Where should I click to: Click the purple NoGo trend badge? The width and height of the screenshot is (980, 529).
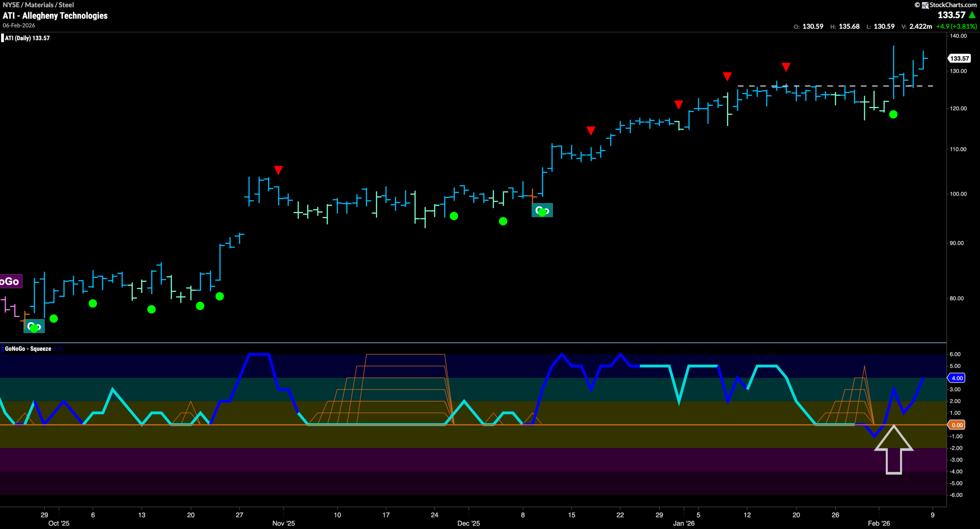pyautogui.click(x=10, y=282)
